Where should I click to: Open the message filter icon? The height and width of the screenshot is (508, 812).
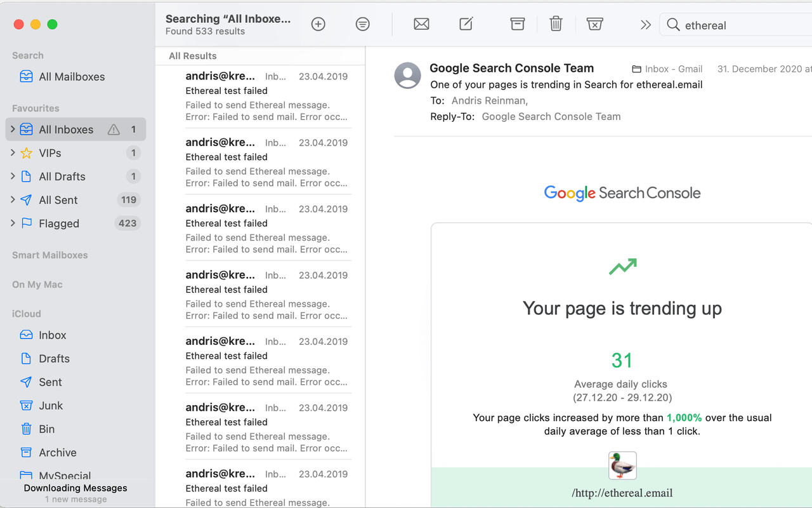(x=362, y=23)
